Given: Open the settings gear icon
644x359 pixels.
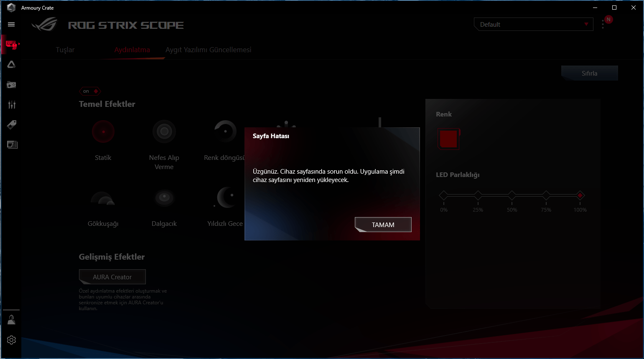Looking at the screenshot, I should [11, 340].
